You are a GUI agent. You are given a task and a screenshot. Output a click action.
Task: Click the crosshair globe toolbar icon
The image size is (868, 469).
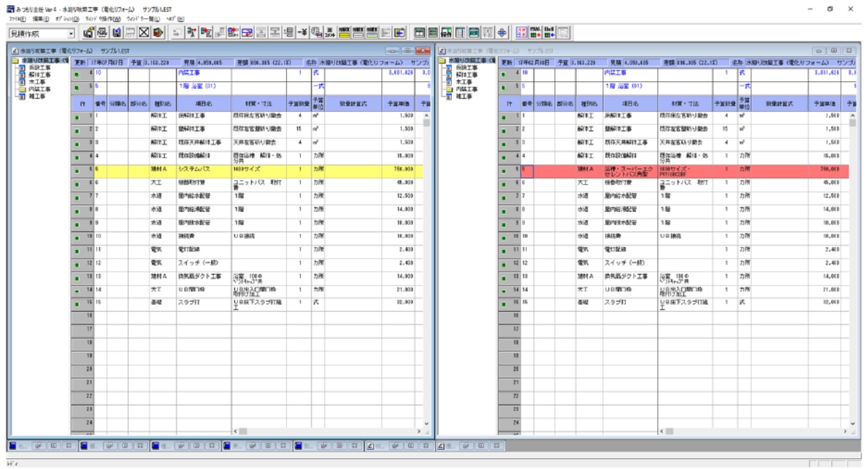[x=502, y=33]
